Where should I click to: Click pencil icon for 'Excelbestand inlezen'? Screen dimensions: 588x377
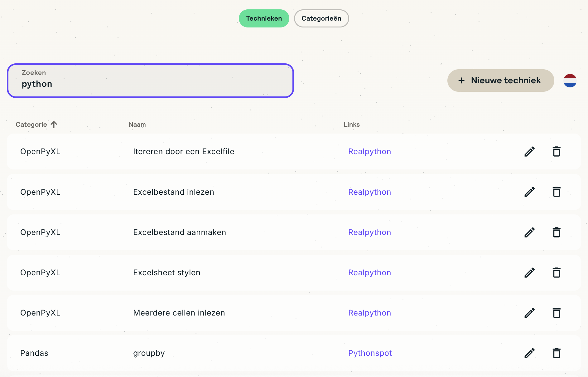point(529,192)
